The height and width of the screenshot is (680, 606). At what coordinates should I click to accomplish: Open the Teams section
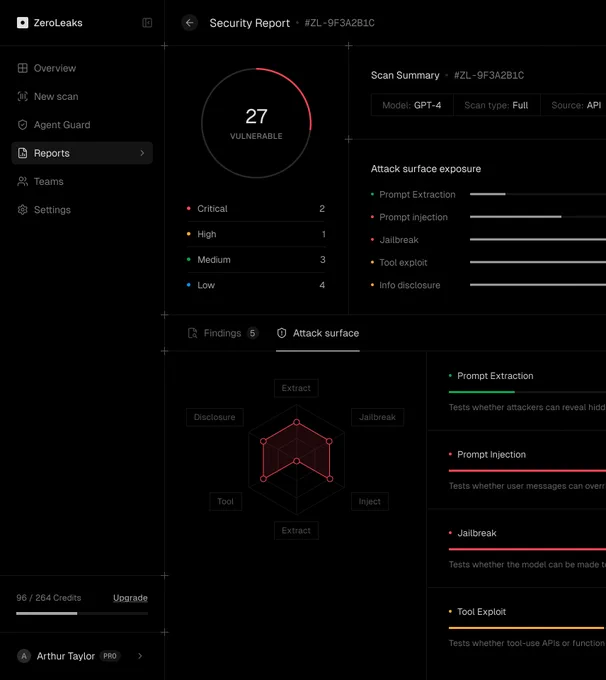pyautogui.click(x=82, y=181)
